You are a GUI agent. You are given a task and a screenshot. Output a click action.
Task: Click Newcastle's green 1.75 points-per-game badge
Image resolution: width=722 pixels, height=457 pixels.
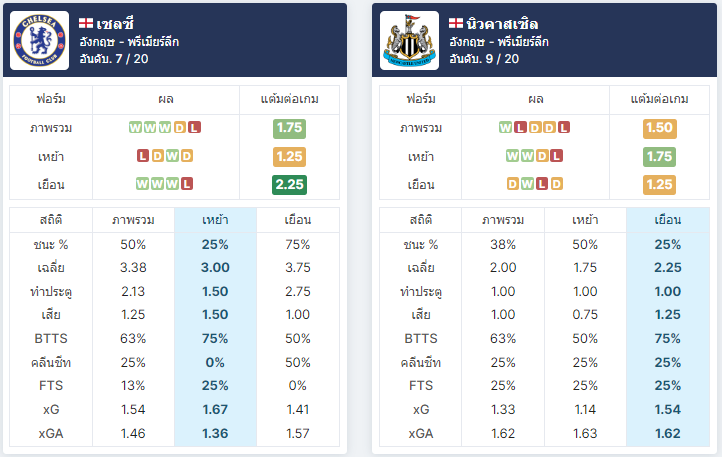click(x=659, y=157)
